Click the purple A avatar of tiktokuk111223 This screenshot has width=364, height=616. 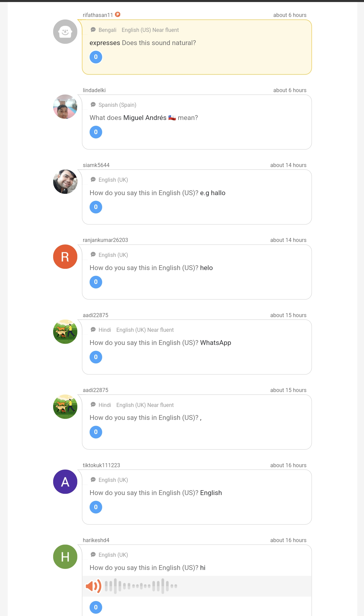point(65,482)
